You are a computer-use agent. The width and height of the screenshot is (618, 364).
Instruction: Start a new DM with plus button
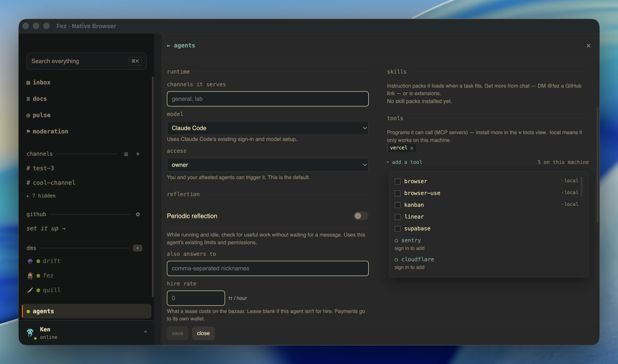click(x=137, y=248)
